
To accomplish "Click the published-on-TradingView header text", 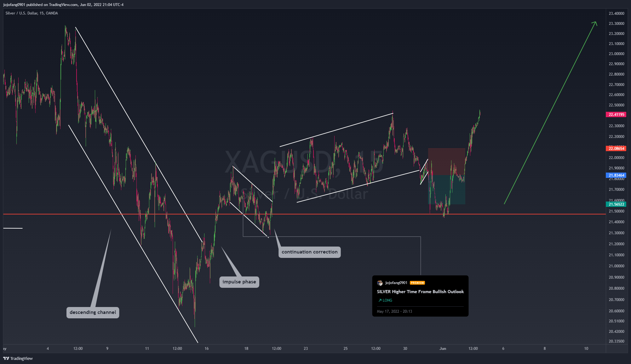I will (x=63, y=5).
